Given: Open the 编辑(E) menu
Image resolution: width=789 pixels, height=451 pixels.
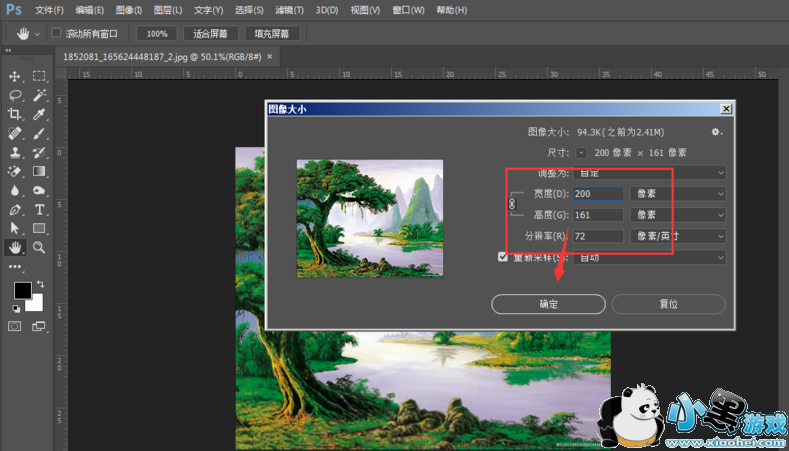Looking at the screenshot, I should pyautogui.click(x=90, y=10).
